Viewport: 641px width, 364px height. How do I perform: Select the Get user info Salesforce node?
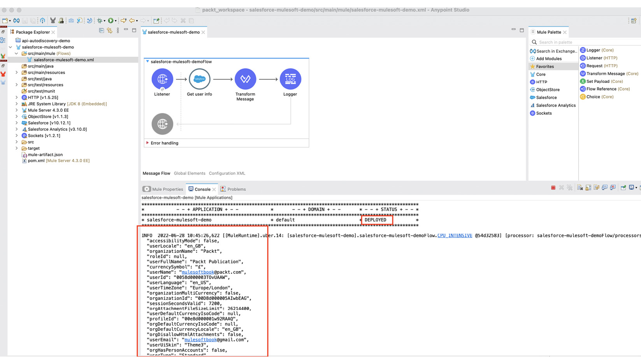click(199, 79)
